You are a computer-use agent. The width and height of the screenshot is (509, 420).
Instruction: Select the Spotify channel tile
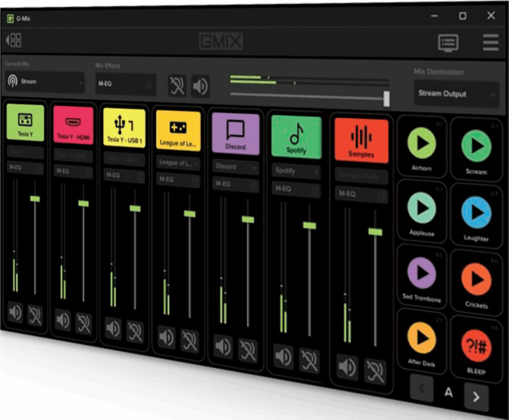(x=296, y=137)
